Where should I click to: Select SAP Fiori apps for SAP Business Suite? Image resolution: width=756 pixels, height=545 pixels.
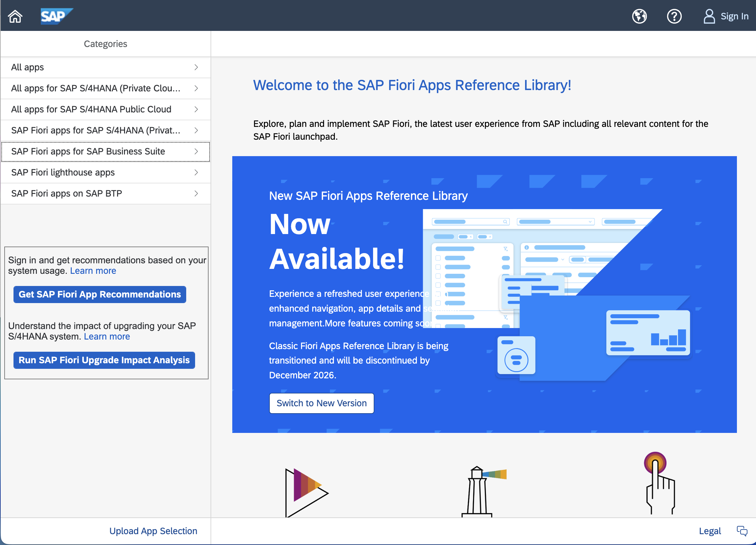pyautogui.click(x=105, y=152)
